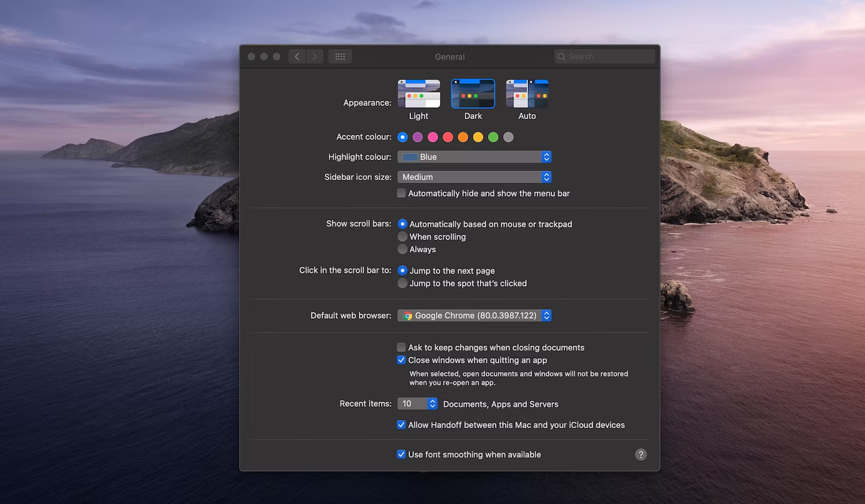The height and width of the screenshot is (504, 865).
Task: Uncheck Use font smoothing when available
Action: (x=401, y=454)
